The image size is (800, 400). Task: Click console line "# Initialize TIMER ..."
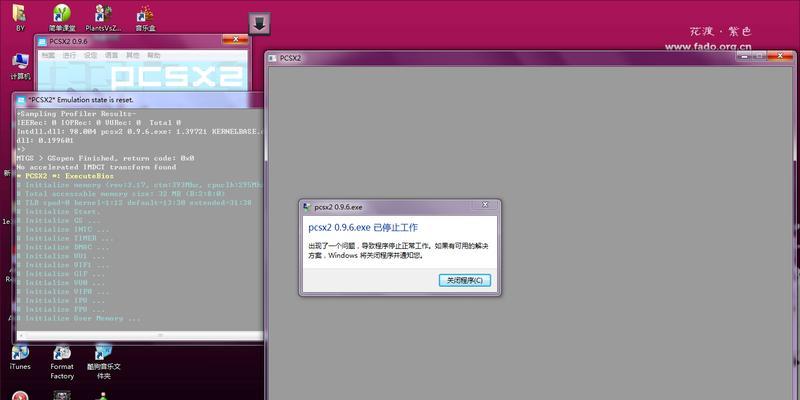point(65,238)
